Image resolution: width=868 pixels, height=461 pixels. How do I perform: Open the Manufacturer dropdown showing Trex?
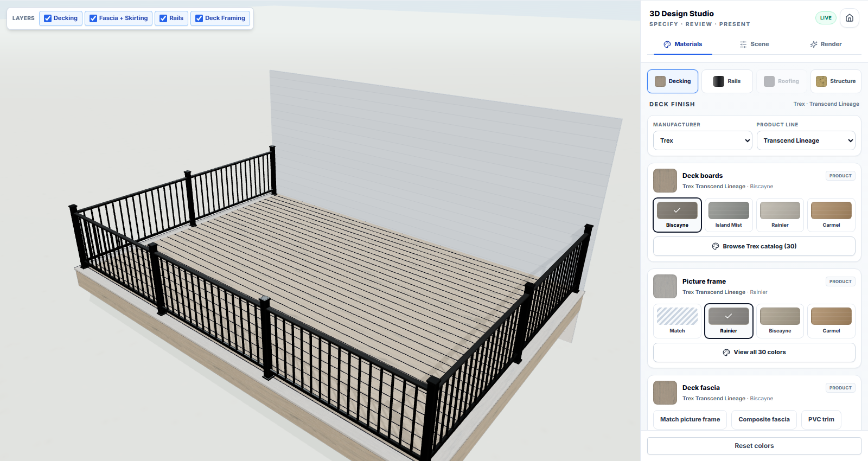point(703,140)
